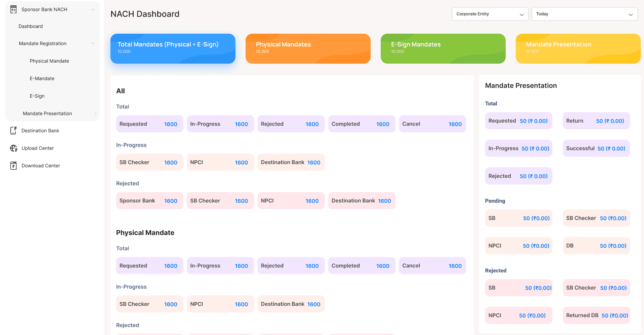Select the orange Physical Mandates card

[x=308, y=48]
